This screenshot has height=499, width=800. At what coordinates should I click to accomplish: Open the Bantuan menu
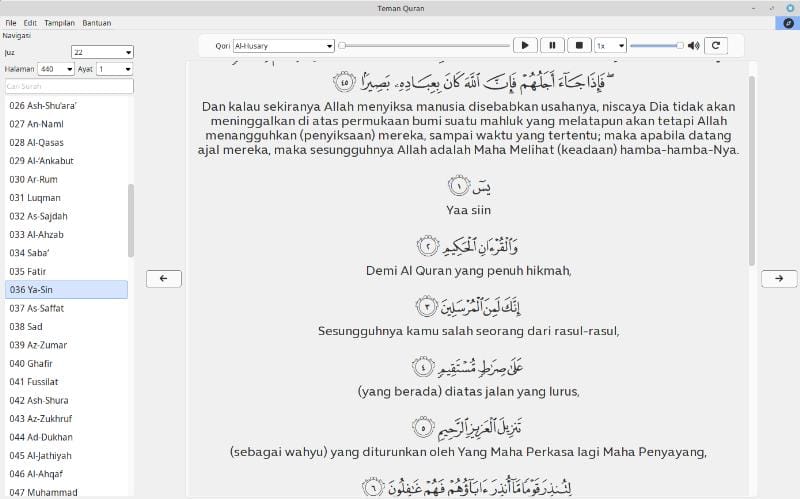[97, 23]
